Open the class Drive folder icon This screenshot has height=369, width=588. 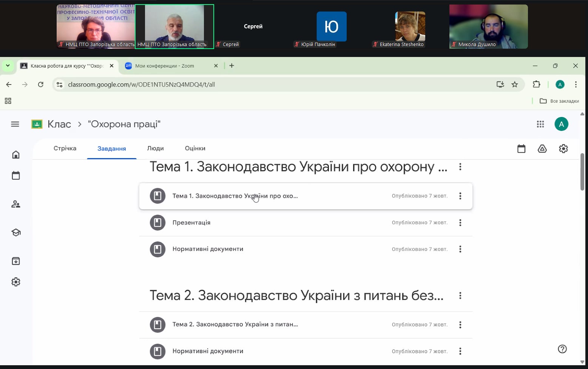click(x=542, y=149)
